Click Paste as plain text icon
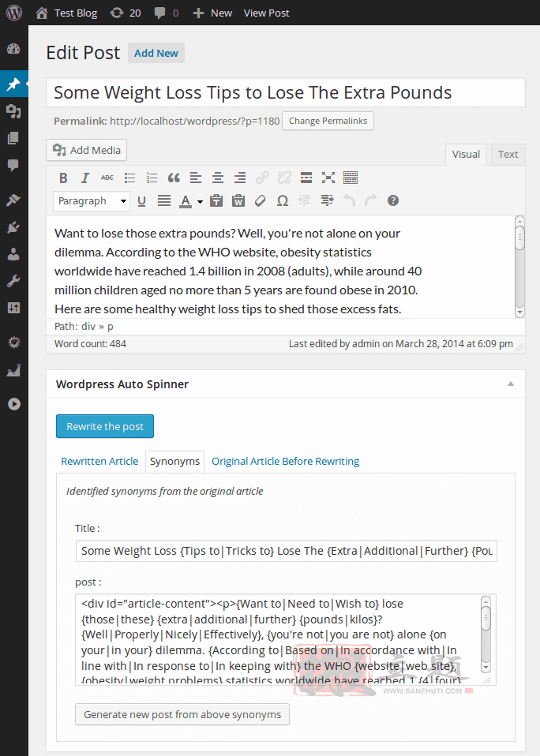The height and width of the screenshot is (756, 540). pos(216,201)
